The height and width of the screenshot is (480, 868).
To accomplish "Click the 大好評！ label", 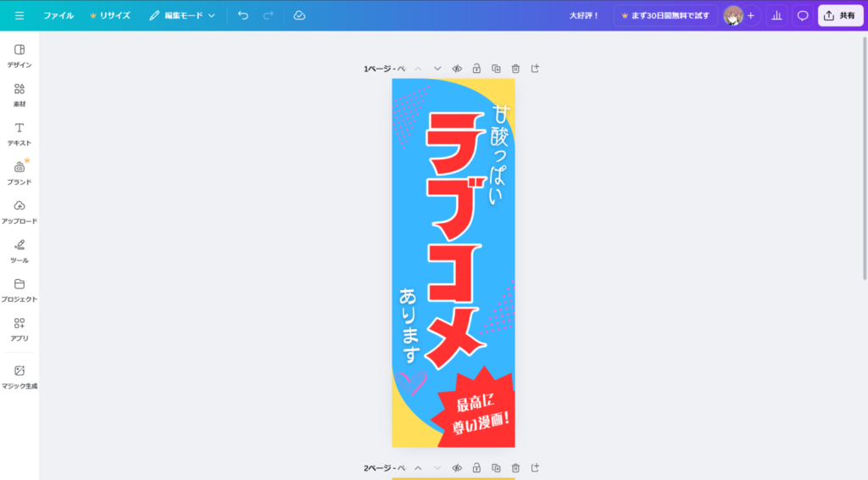I will 584,15.
